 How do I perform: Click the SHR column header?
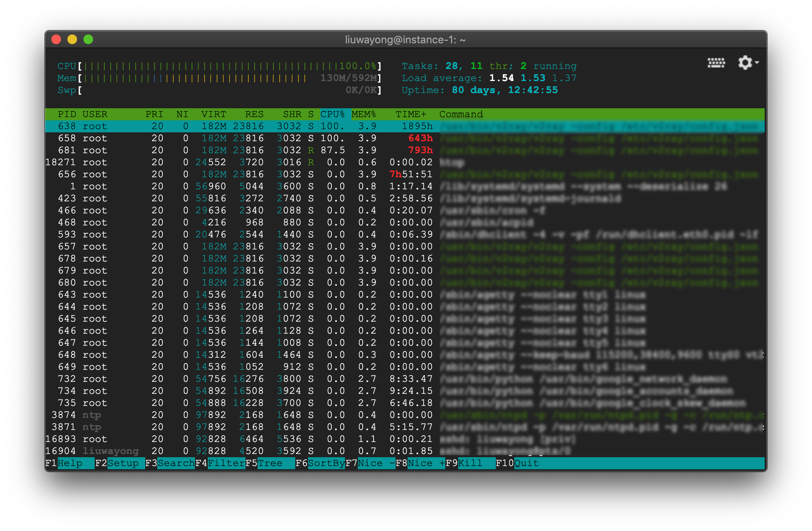292,114
